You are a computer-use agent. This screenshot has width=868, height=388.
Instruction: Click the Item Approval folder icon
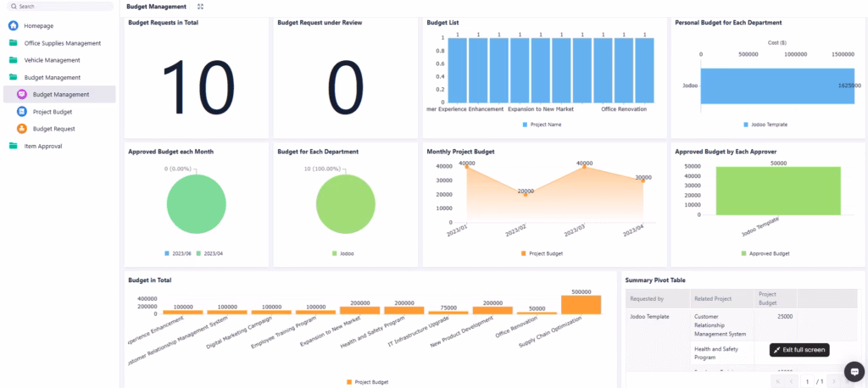coord(14,146)
